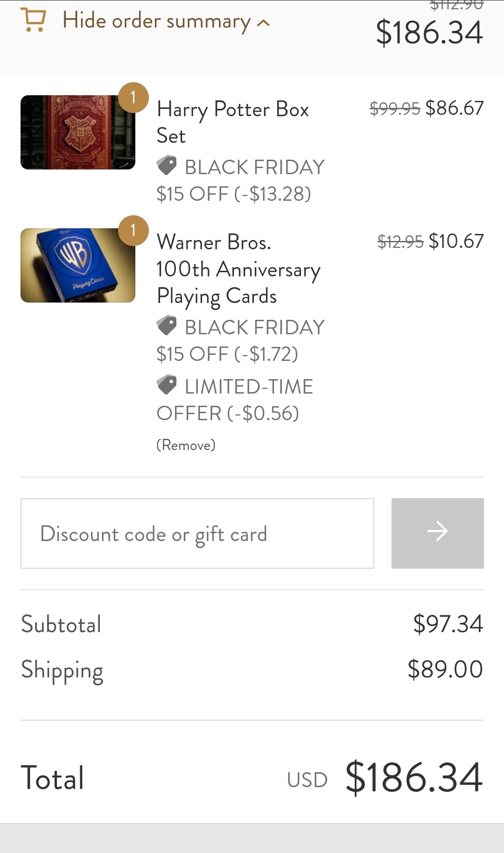Apply discount code with the arrow button
504x853 pixels.
[437, 534]
